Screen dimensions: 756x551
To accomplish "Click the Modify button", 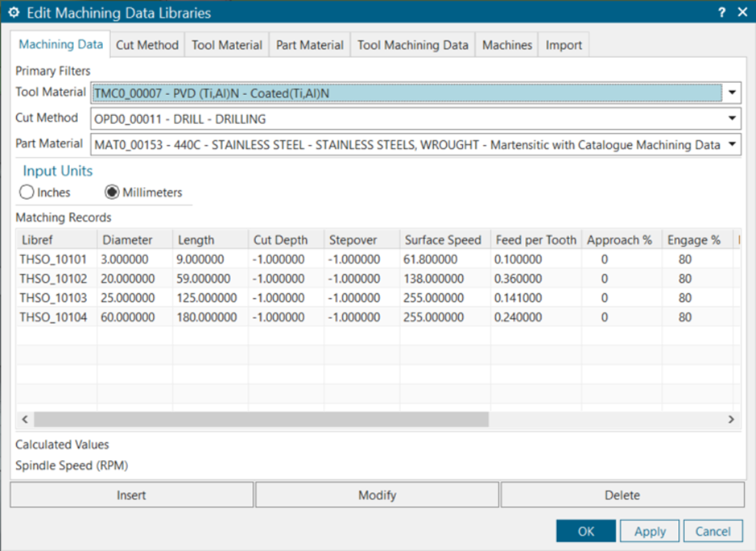I will tap(378, 495).
